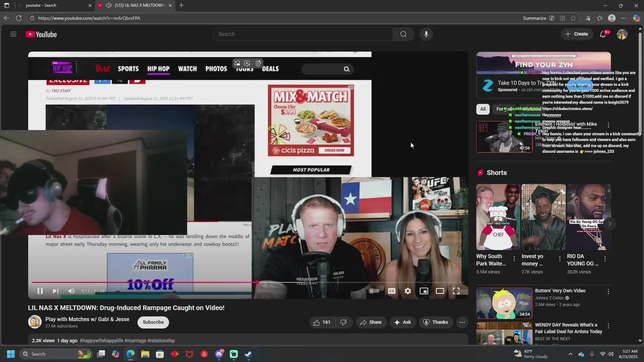Open Play with Matches channel avatar
The image size is (644, 362).
pyautogui.click(x=35, y=322)
